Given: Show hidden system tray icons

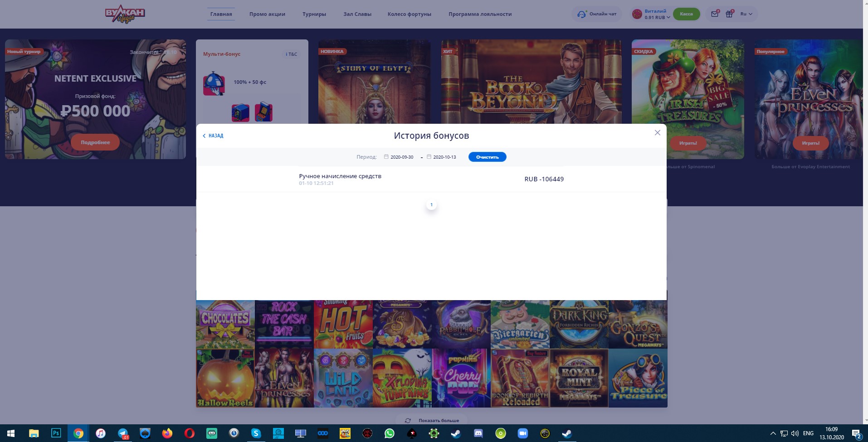Looking at the screenshot, I should (x=773, y=433).
